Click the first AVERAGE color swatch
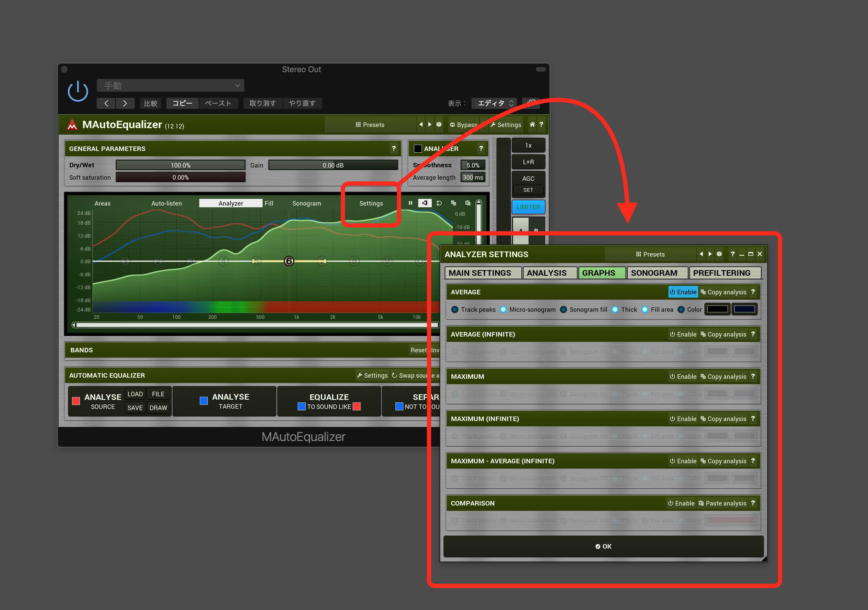868x610 pixels. coord(717,309)
